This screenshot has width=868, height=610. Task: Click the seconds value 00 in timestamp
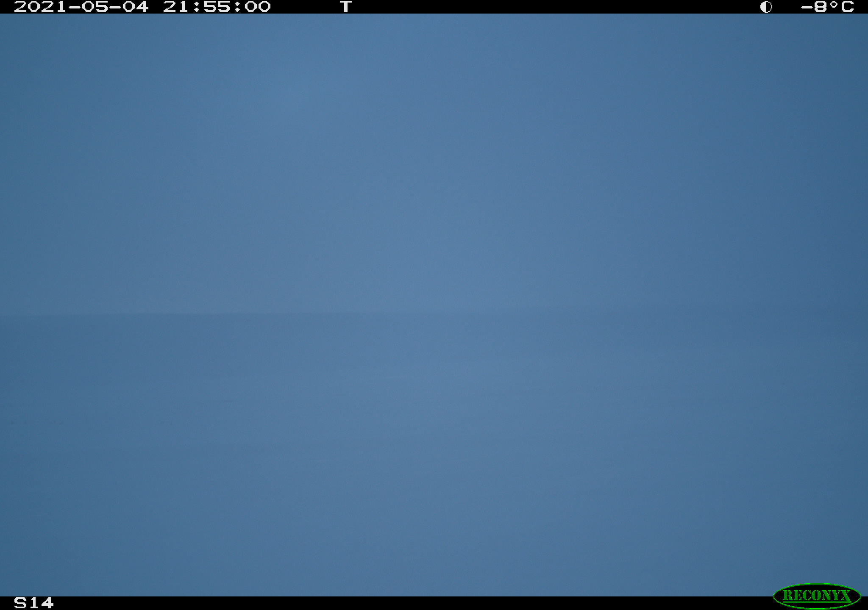(257, 7)
